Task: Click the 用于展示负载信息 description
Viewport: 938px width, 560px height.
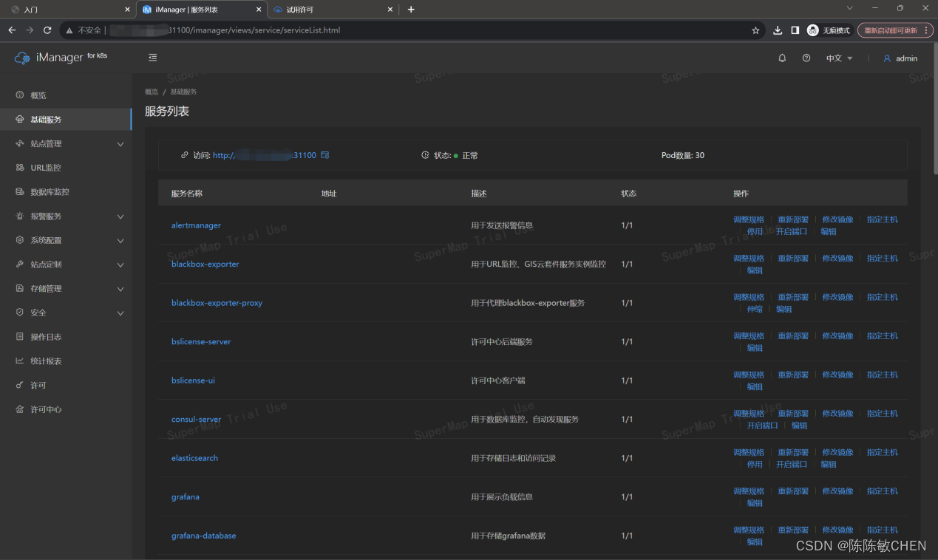Action: pyautogui.click(x=502, y=497)
